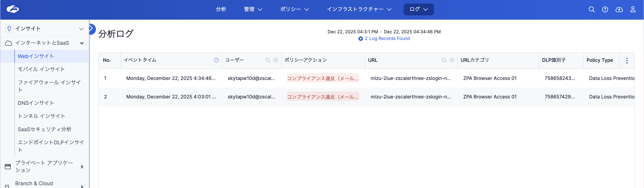Click the sidebar collapse arrow circle

[x=92, y=29]
